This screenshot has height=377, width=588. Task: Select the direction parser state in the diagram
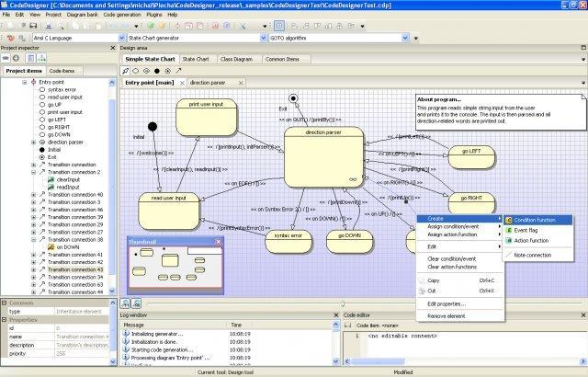[323, 157]
